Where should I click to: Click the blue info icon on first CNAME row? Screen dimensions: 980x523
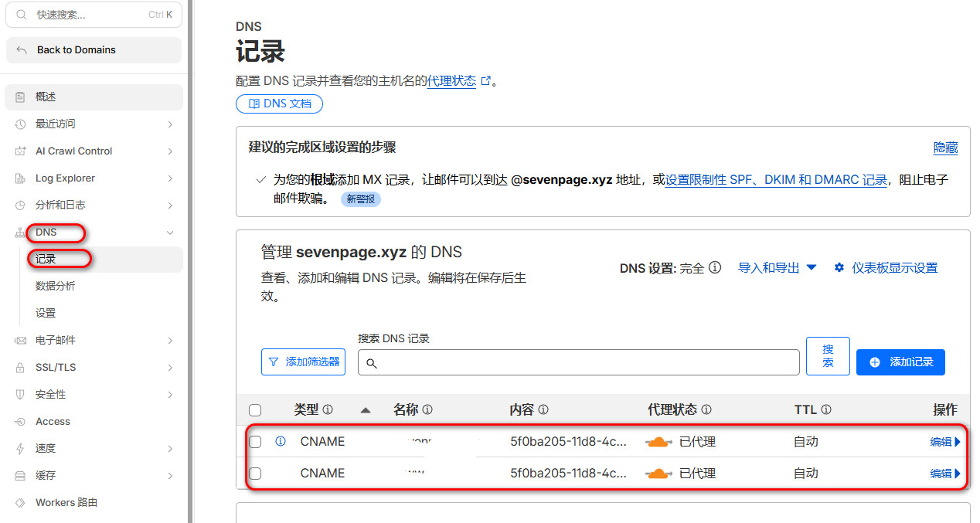click(281, 441)
